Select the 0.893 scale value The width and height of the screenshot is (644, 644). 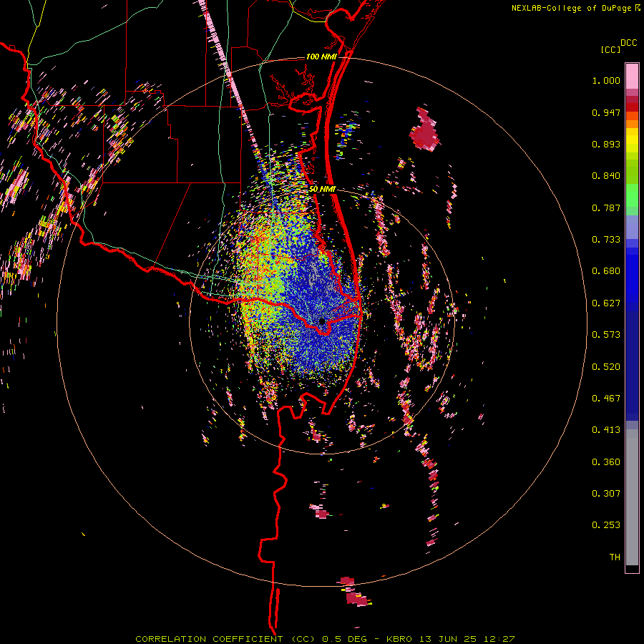pyautogui.click(x=606, y=144)
